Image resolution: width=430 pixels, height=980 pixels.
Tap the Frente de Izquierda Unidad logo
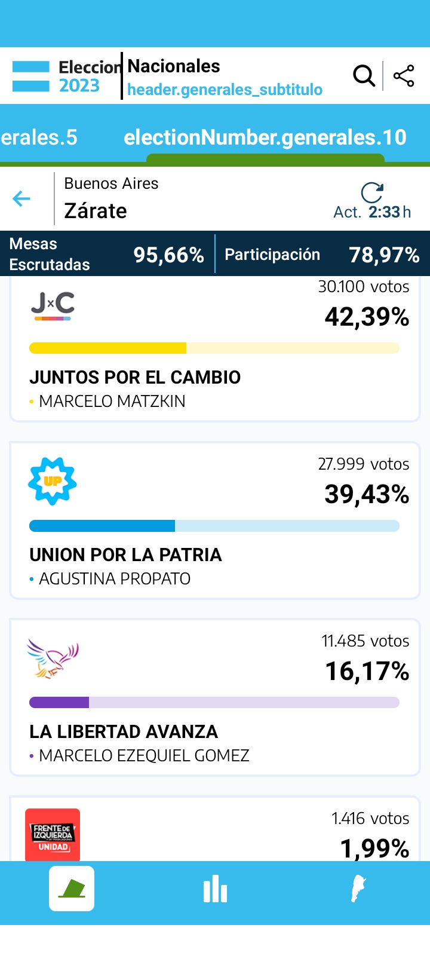53,835
